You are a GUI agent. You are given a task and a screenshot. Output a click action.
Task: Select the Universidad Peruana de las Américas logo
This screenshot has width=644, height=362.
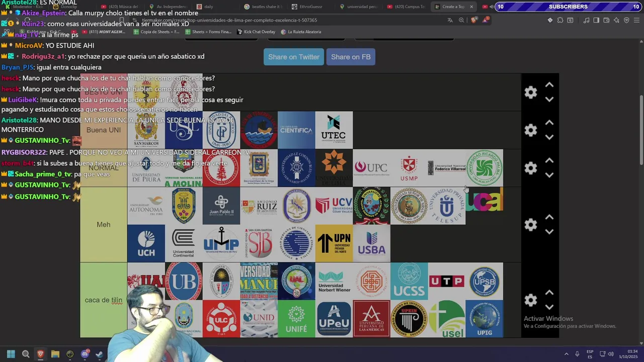pyautogui.click(x=371, y=319)
